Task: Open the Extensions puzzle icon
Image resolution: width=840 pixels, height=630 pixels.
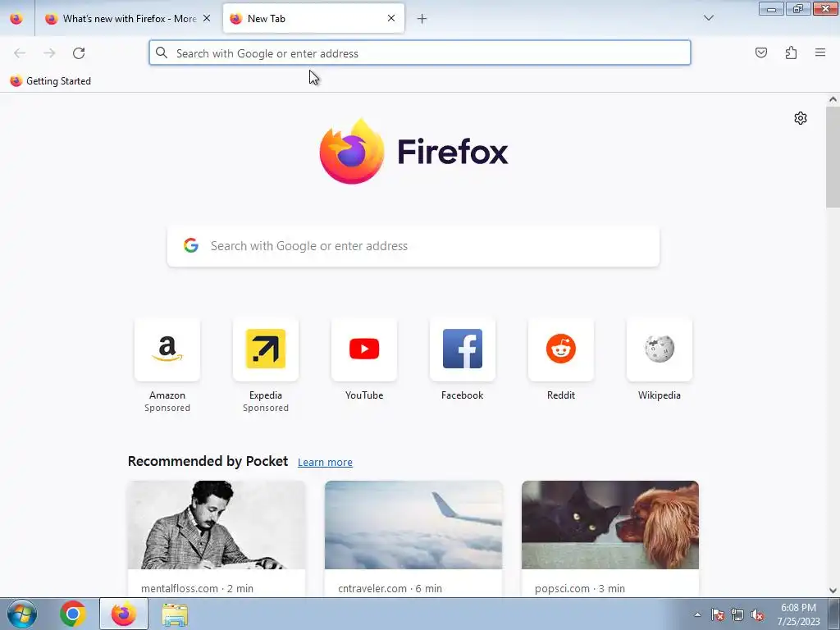Action: coord(791,52)
